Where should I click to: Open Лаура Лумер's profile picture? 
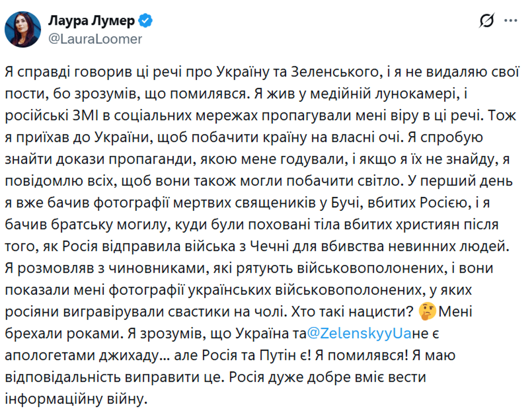[23, 29]
